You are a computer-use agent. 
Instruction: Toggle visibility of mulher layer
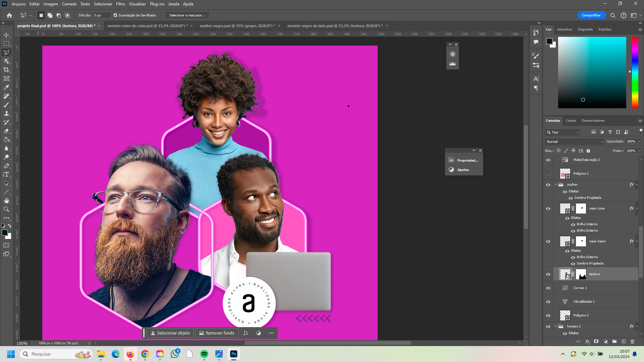(x=549, y=184)
